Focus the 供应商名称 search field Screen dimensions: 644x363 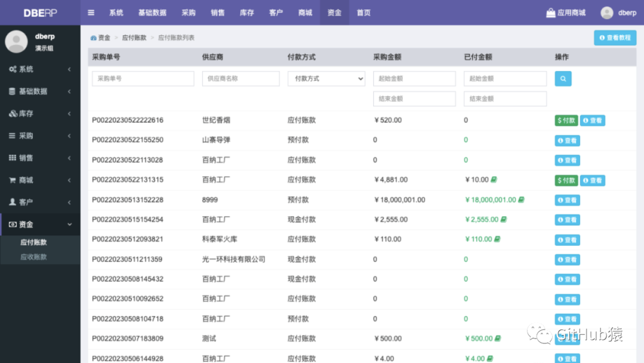[241, 79]
